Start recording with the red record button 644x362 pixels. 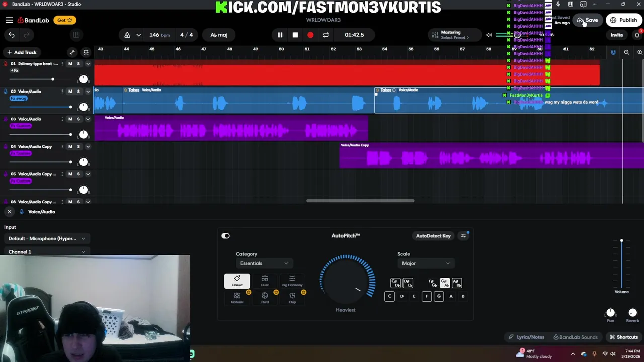(x=310, y=35)
